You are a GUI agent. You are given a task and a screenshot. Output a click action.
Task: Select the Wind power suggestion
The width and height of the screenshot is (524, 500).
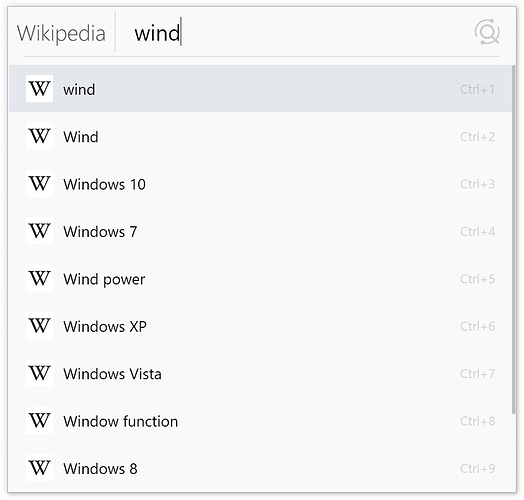click(x=260, y=279)
